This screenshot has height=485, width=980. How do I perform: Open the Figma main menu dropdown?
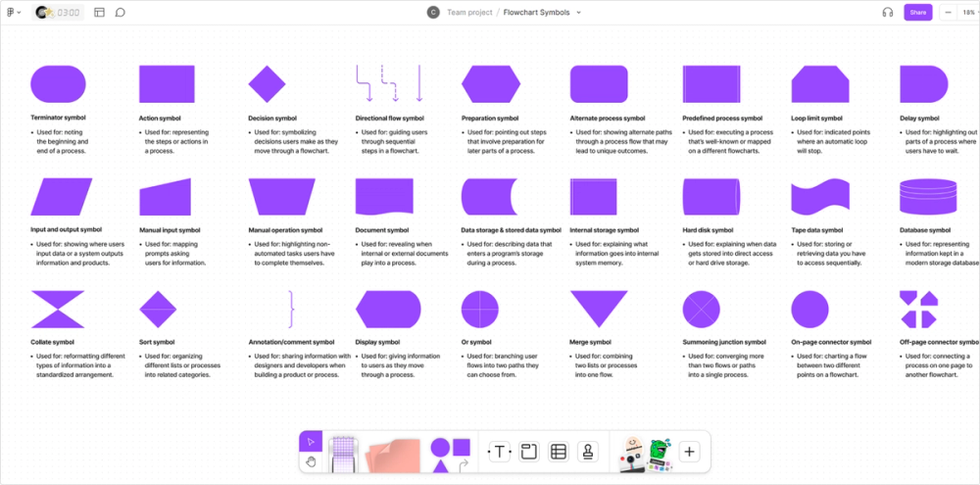coord(14,12)
